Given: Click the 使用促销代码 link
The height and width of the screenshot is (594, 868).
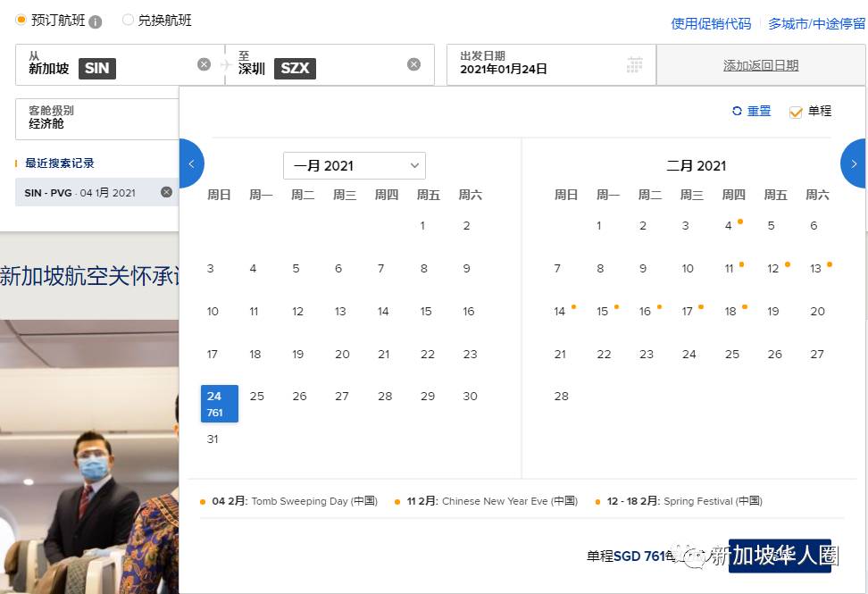Looking at the screenshot, I should click(711, 24).
